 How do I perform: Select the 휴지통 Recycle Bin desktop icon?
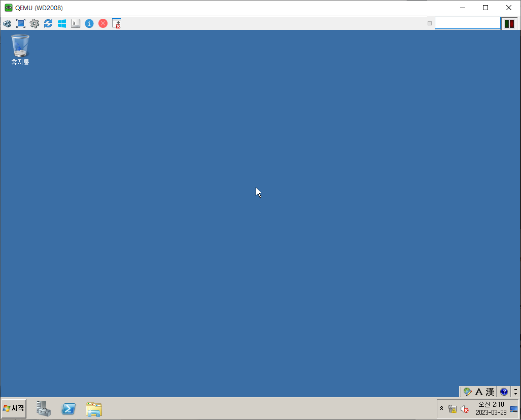[x=20, y=50]
